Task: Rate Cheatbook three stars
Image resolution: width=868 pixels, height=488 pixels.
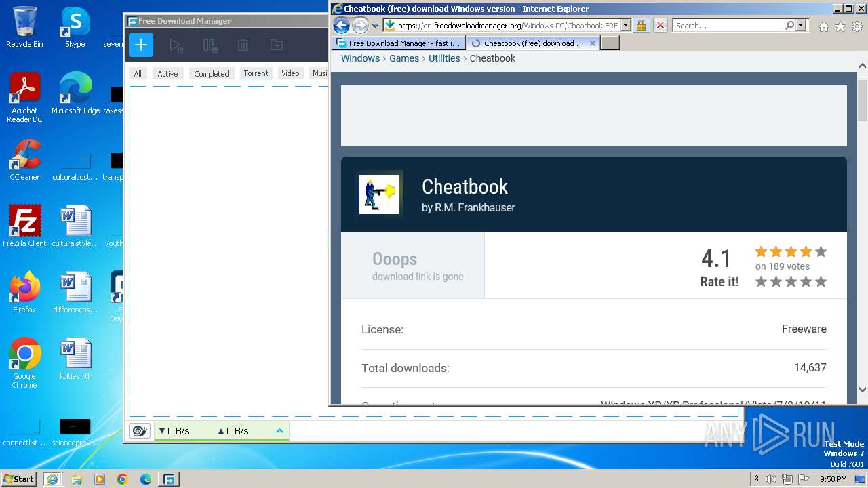Action: 791,281
